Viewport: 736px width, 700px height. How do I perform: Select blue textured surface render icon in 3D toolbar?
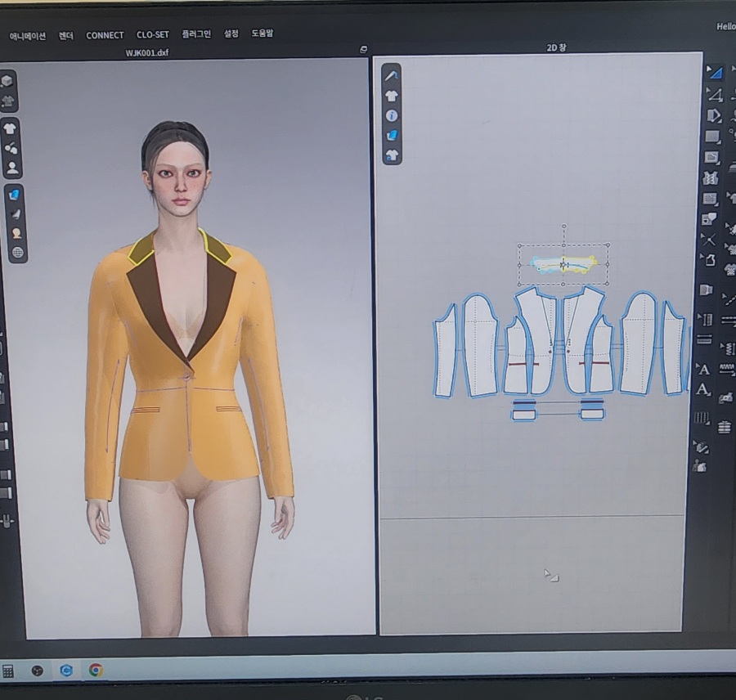click(x=15, y=195)
